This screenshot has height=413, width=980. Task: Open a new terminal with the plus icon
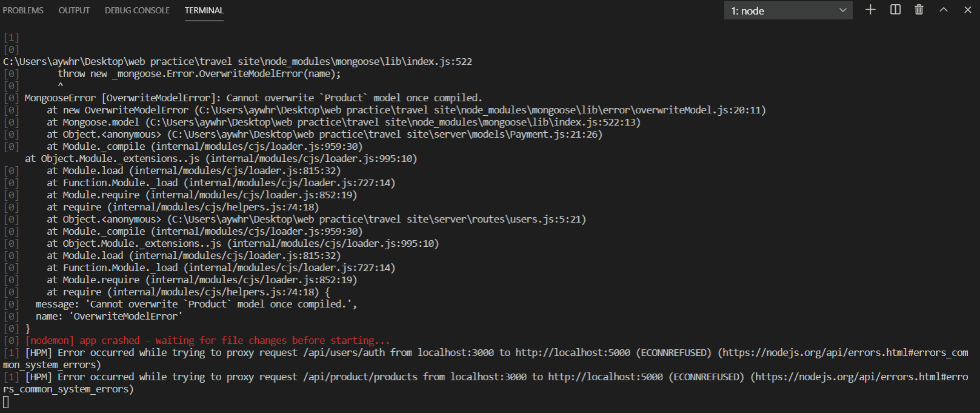pyautogui.click(x=870, y=10)
